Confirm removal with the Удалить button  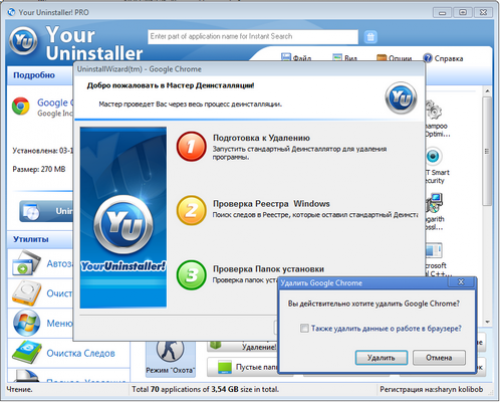(381, 358)
